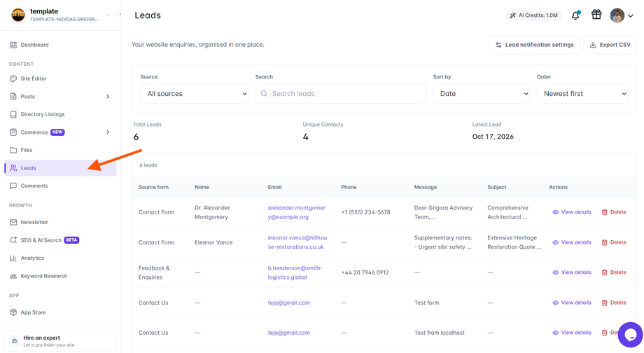Open the chat support bubble
Image resolution: width=644 pixels, height=353 pixels.
[x=630, y=335]
